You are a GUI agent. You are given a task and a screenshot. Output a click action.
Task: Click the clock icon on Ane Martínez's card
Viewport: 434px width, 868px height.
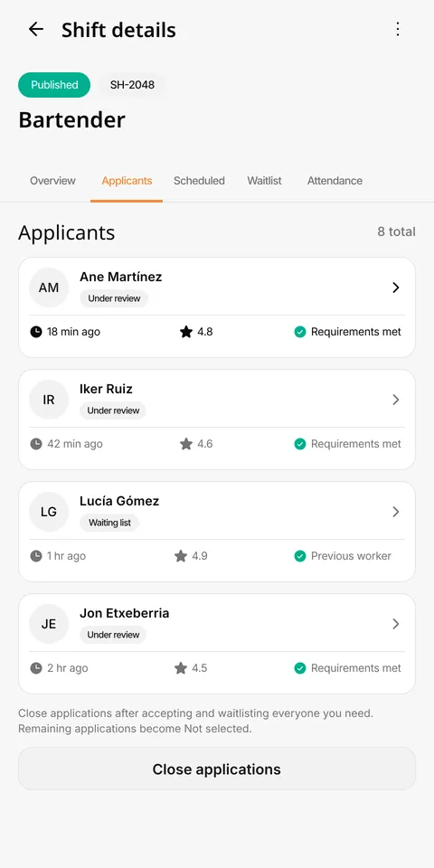(x=36, y=332)
